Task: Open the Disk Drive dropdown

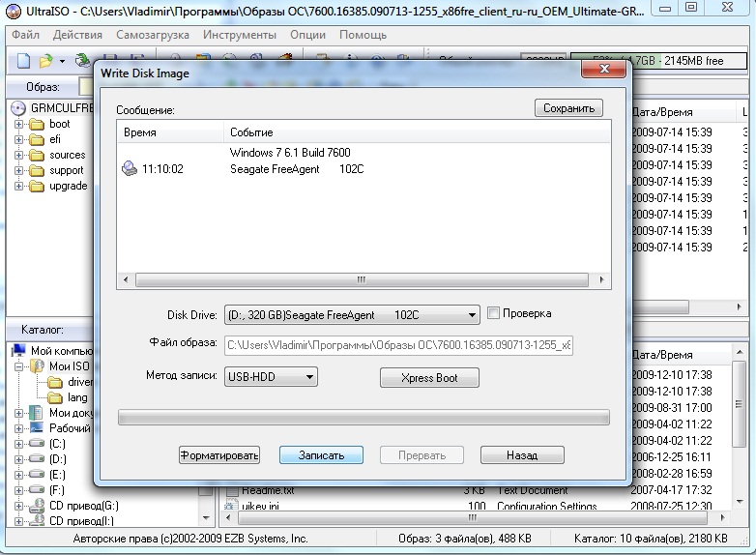Action: [x=472, y=315]
